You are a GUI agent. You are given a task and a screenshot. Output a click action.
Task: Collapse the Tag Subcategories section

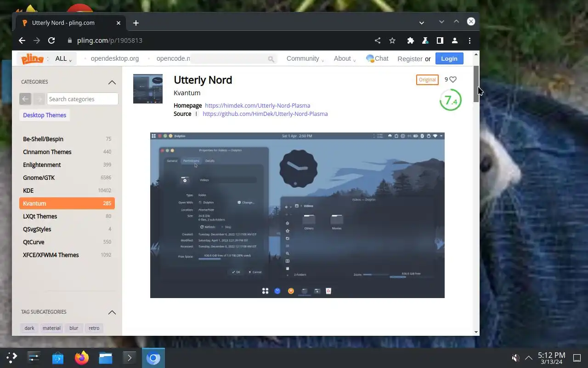[112, 312]
